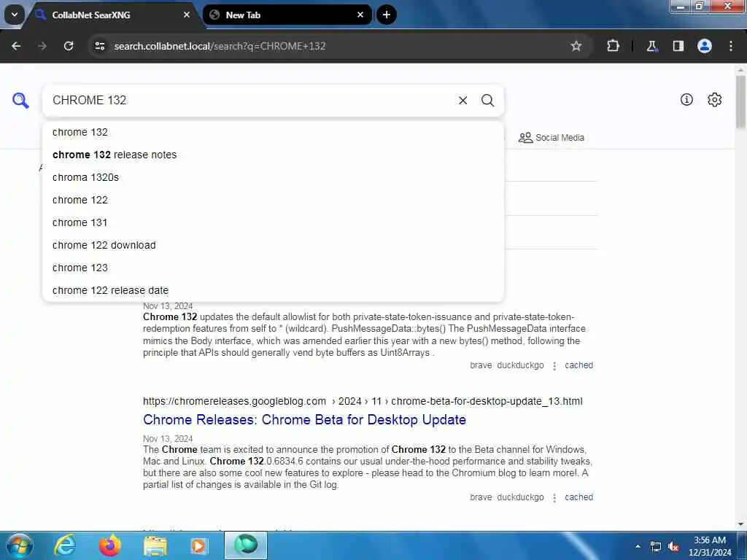
Task: Open cached link for the PushMessageData result
Action: pyautogui.click(x=578, y=365)
